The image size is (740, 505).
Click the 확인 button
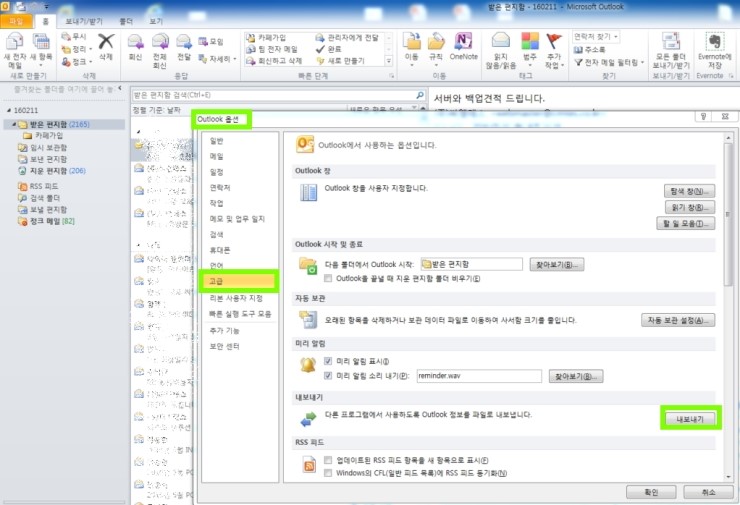pos(651,492)
